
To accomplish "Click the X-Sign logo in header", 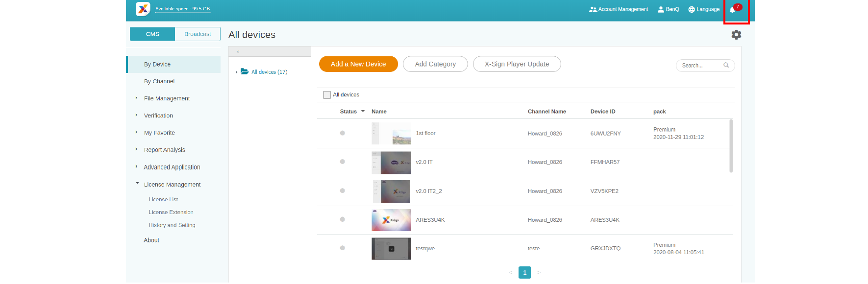I will [143, 9].
